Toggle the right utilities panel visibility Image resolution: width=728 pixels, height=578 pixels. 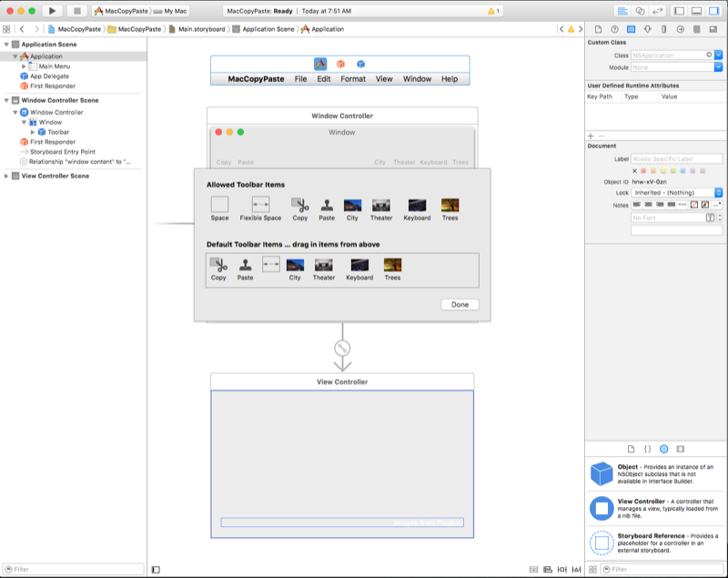coord(713,12)
